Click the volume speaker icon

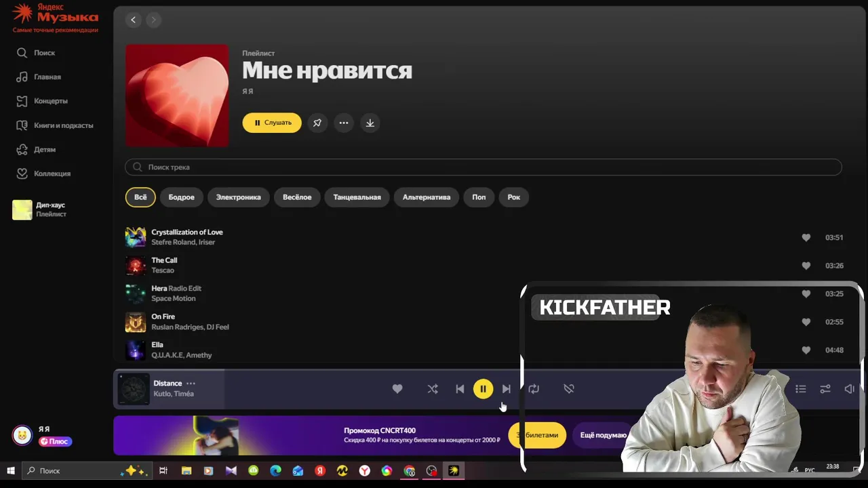(x=850, y=389)
